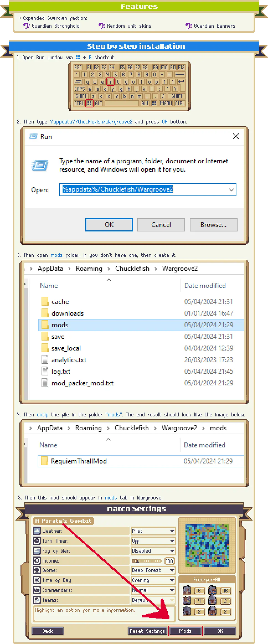
Task: Click the Commanders crown icon
Action: point(37,590)
